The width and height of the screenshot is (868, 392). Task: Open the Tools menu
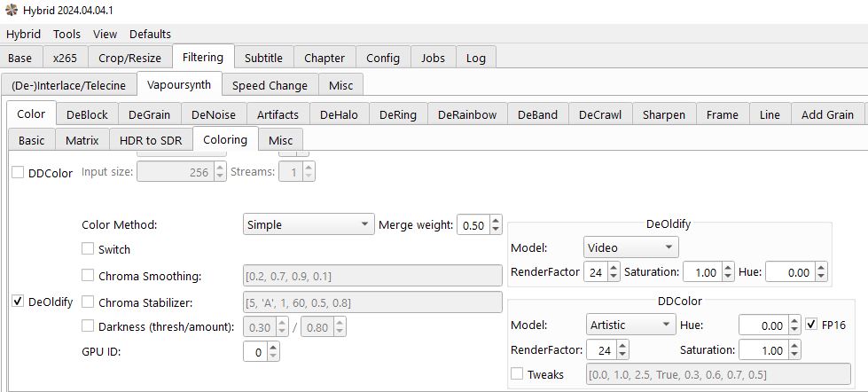point(66,34)
